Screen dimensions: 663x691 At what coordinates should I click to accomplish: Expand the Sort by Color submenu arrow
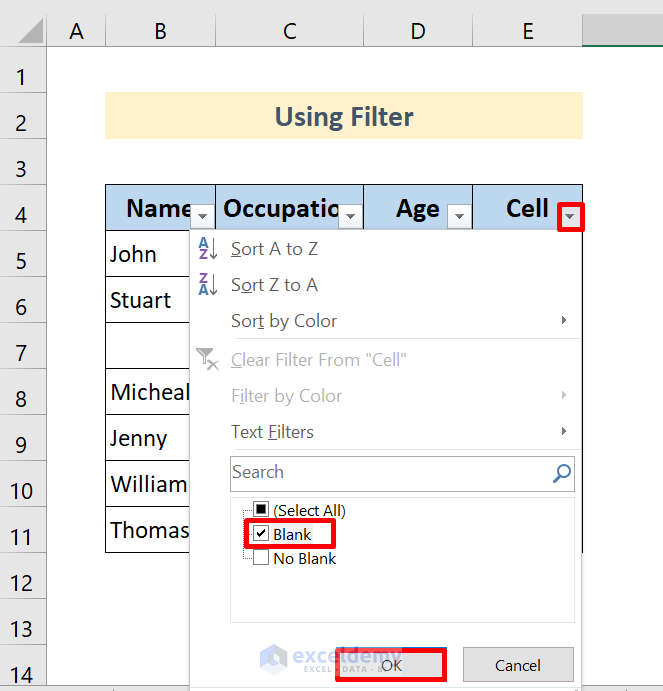coord(564,320)
